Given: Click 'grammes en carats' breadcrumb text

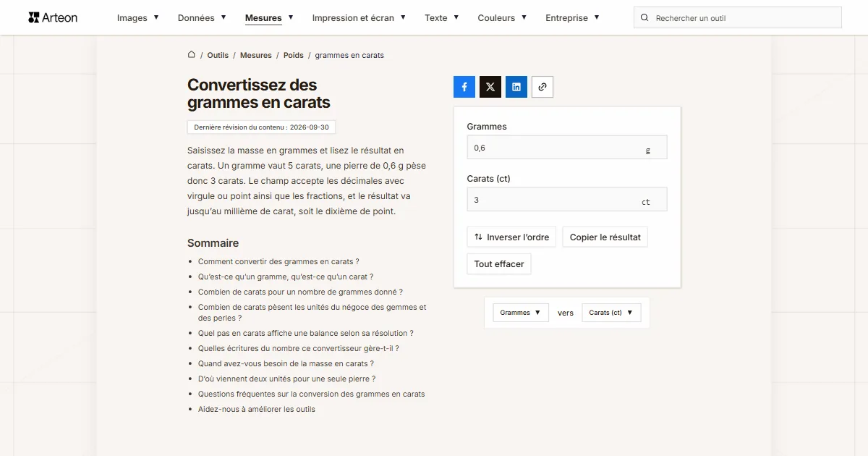Looking at the screenshot, I should click(349, 55).
